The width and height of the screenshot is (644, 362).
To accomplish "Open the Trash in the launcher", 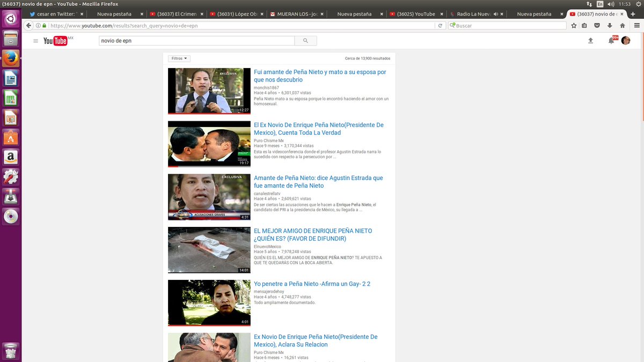I will (11, 351).
